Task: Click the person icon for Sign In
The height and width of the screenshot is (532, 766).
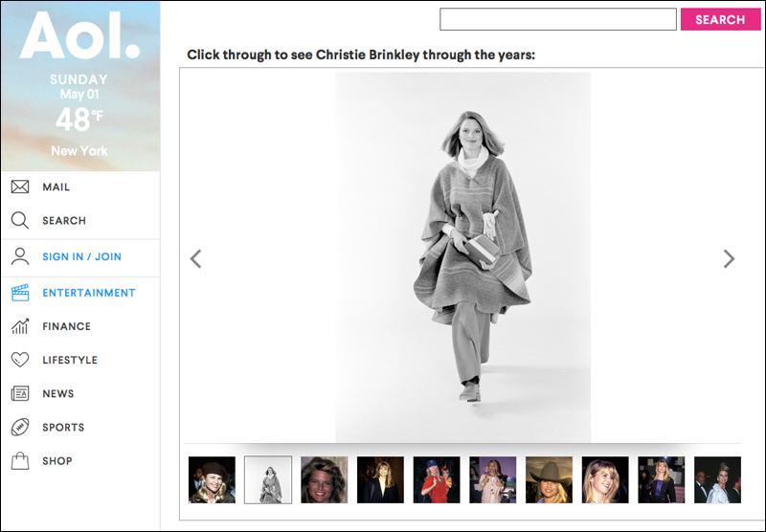Action: (x=20, y=256)
